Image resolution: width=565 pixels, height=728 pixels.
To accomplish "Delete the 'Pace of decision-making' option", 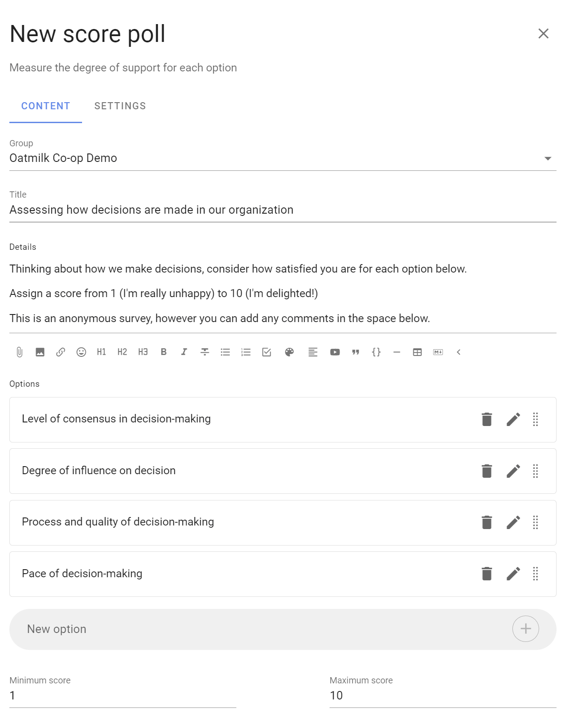I will coord(487,574).
